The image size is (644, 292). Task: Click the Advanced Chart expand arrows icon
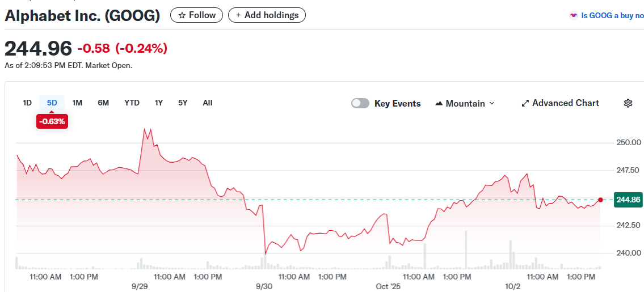525,103
